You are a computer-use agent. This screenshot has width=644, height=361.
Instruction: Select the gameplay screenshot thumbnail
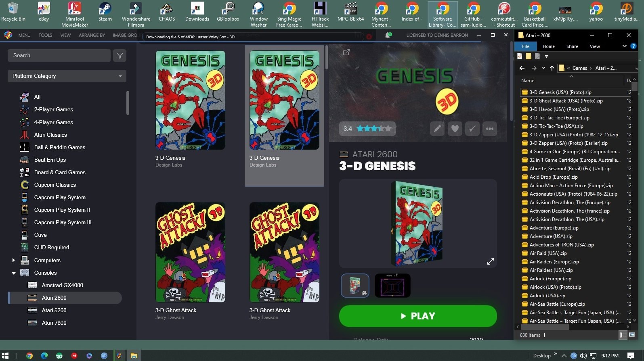pyautogui.click(x=392, y=286)
